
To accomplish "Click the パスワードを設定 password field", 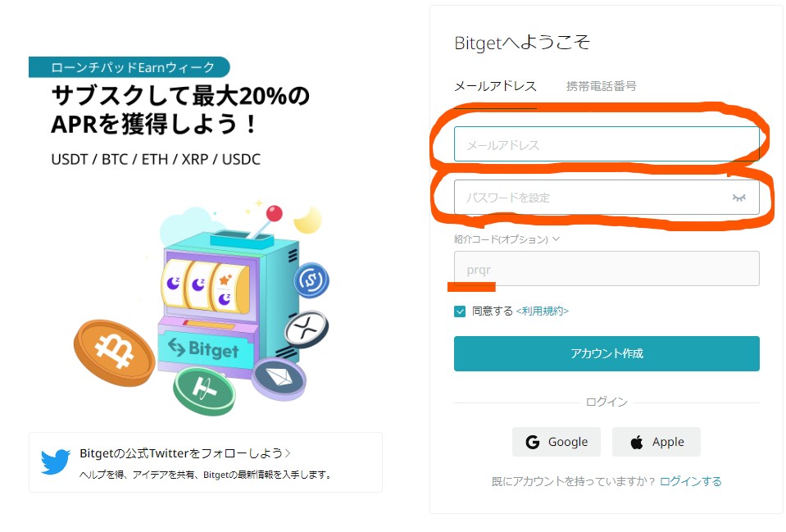I will tap(590, 198).
